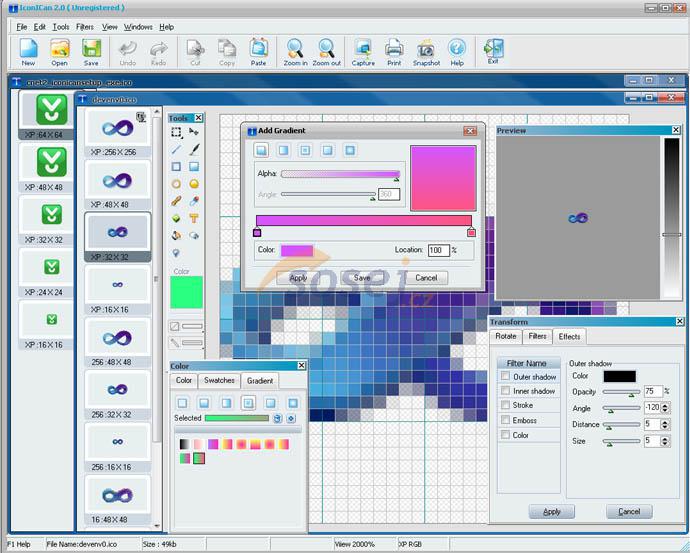Screen dimensions: 690x553
Task: Select the brush tool in Tools
Action: click(194, 150)
